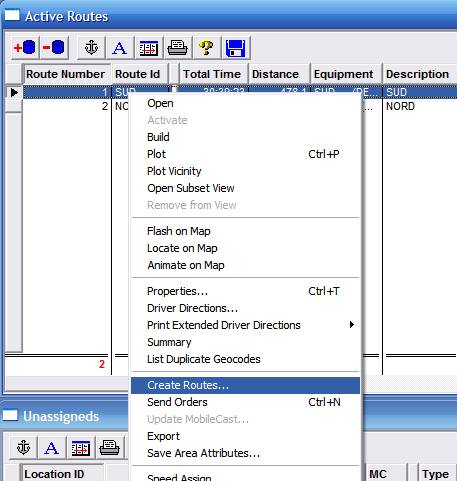Click the anchor icon in Unassigneds toolbar

point(23,447)
